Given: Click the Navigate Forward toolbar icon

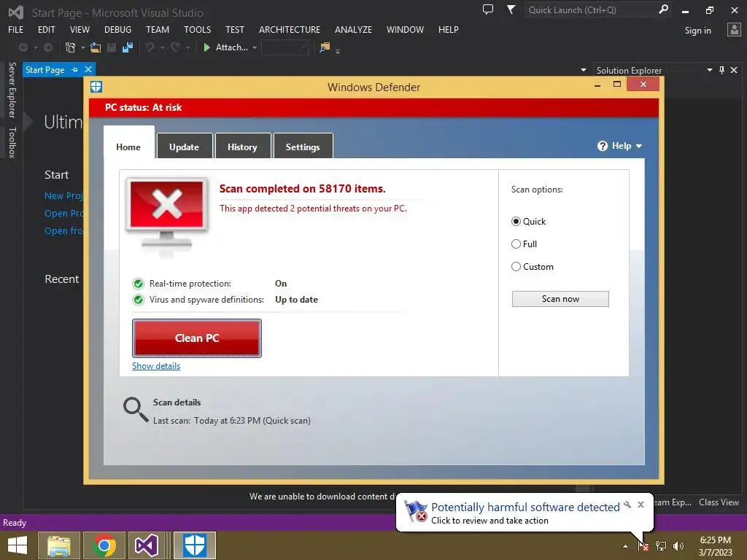Looking at the screenshot, I should click(48, 47).
